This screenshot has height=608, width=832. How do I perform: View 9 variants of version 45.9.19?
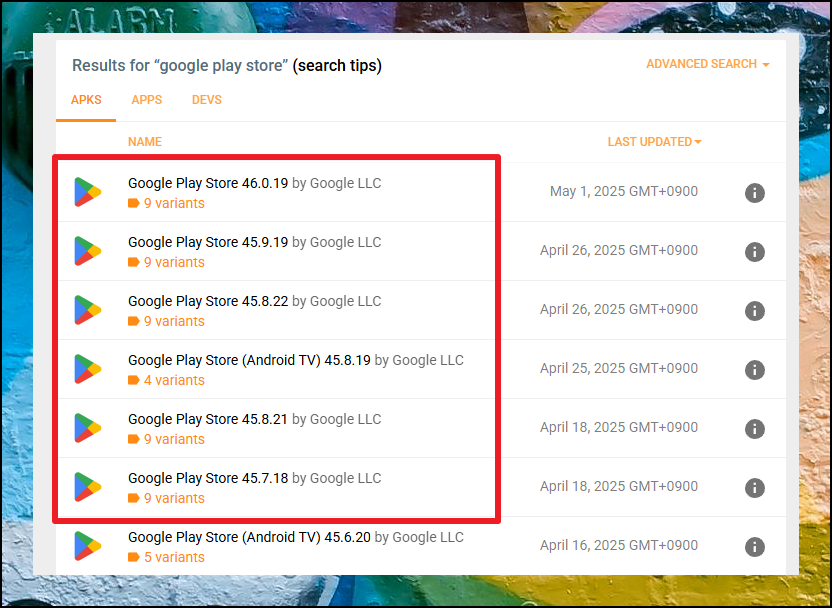tap(174, 262)
